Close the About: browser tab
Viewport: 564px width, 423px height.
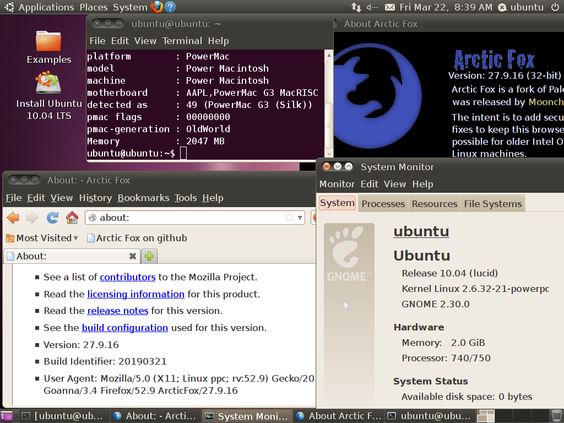(132, 256)
